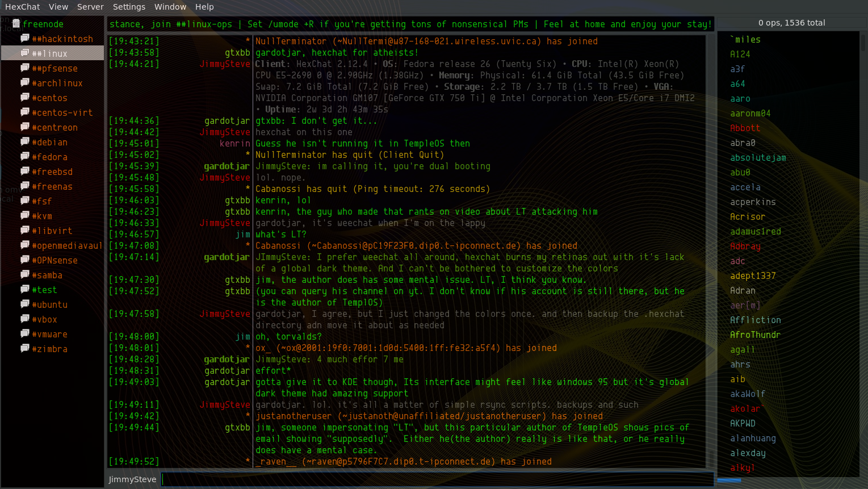Select user `miles in user list
The height and width of the screenshot is (489, 868).
click(745, 39)
